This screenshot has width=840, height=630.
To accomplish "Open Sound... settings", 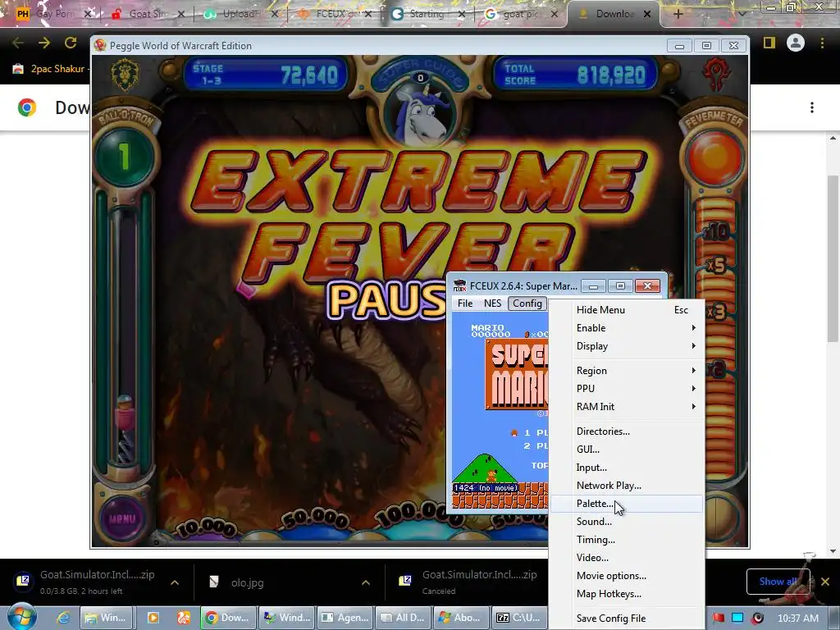I will point(627,521).
